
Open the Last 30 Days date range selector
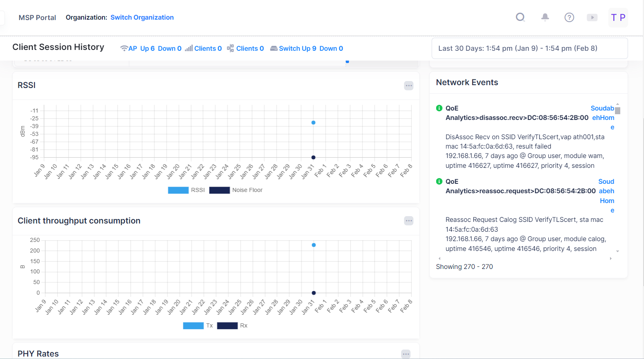(x=529, y=48)
